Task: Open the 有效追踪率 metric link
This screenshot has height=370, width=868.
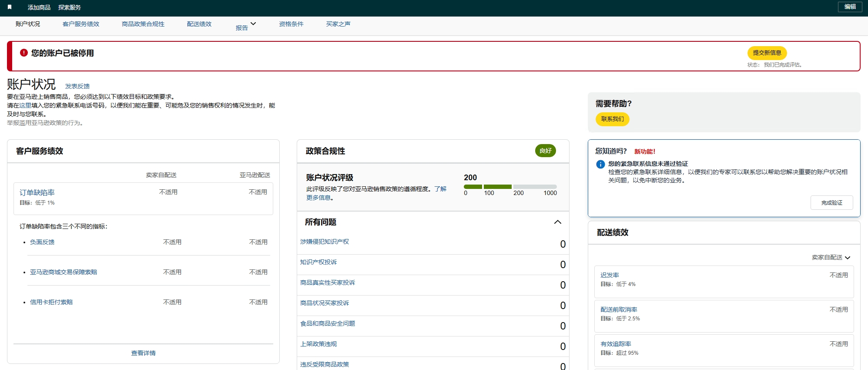Action: pyautogui.click(x=616, y=344)
